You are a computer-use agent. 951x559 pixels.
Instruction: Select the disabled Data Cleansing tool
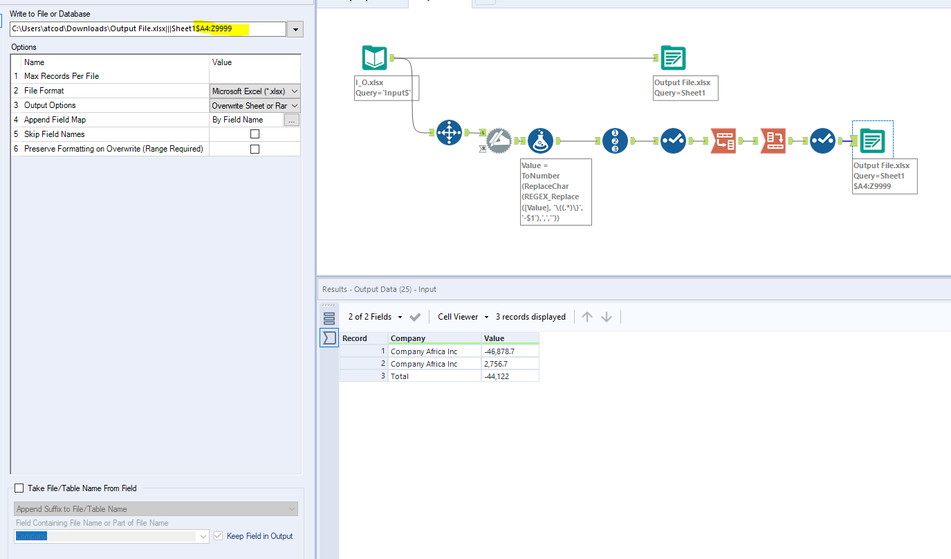point(498,141)
